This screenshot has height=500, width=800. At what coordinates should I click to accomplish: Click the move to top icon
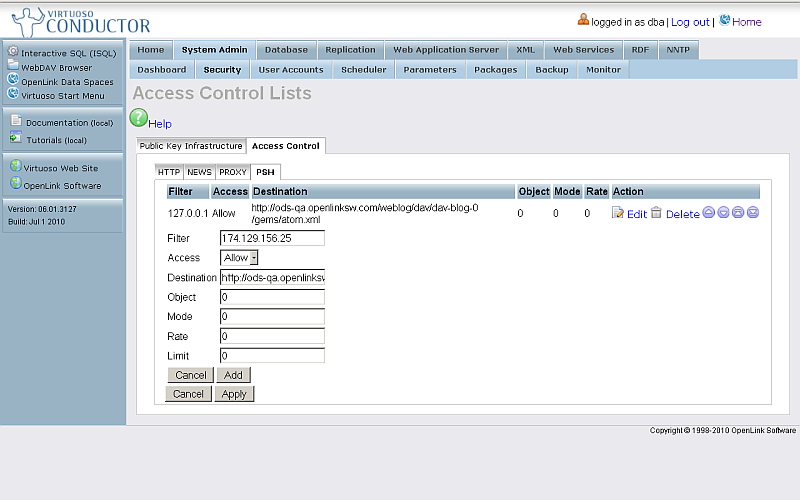pyautogui.click(x=738, y=212)
